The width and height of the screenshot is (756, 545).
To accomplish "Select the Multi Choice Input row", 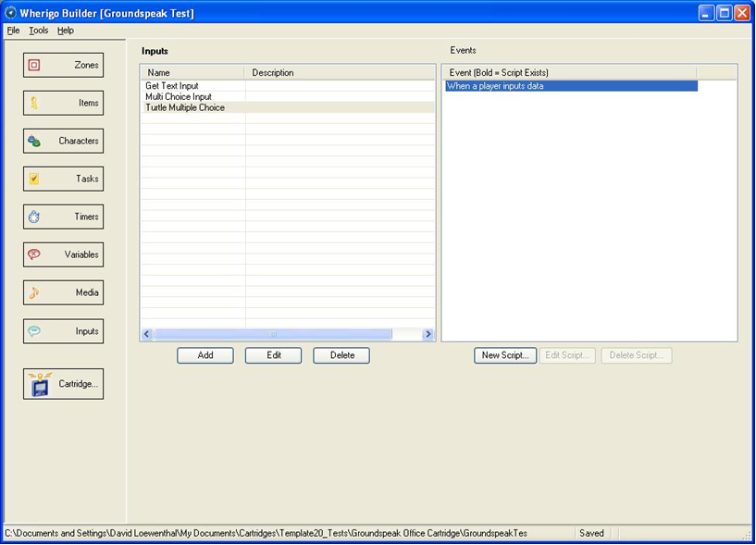I will click(288, 96).
